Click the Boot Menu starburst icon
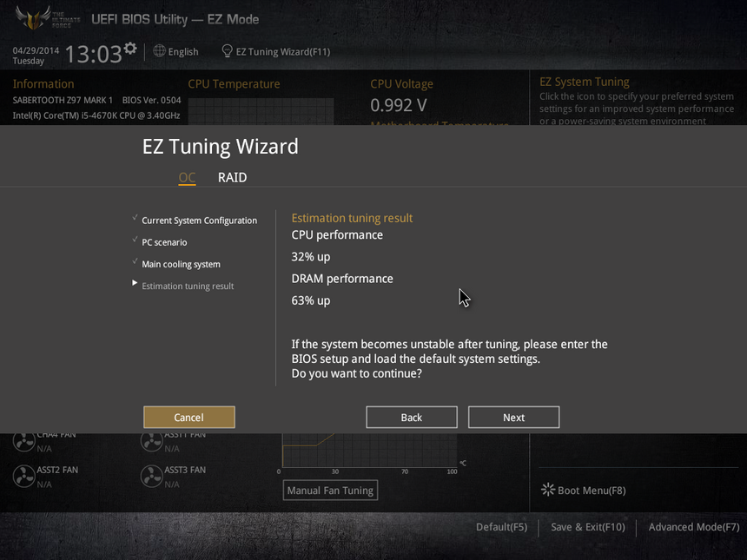 click(548, 490)
